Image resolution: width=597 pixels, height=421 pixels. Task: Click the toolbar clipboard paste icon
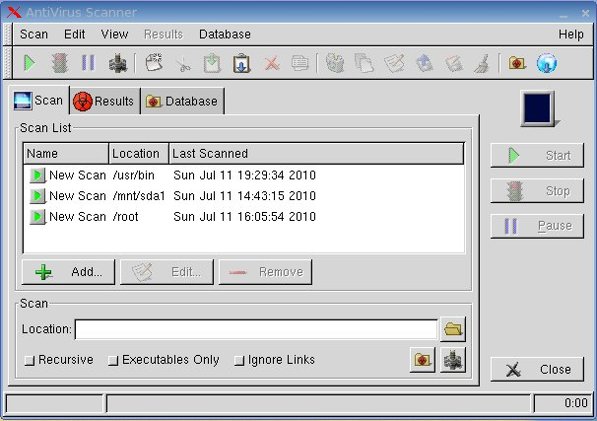[x=241, y=64]
